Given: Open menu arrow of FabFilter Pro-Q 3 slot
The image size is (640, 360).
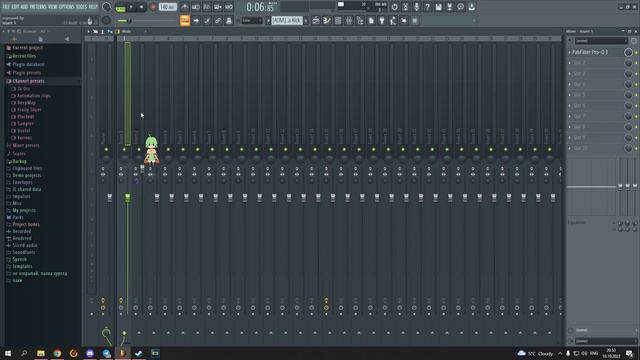Looking at the screenshot, I should click(570, 52).
